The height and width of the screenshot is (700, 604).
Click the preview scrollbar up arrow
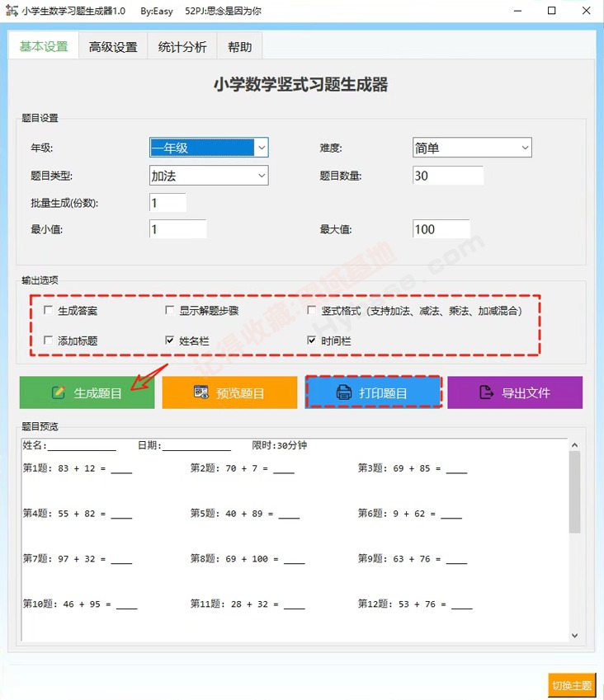pyautogui.click(x=574, y=445)
